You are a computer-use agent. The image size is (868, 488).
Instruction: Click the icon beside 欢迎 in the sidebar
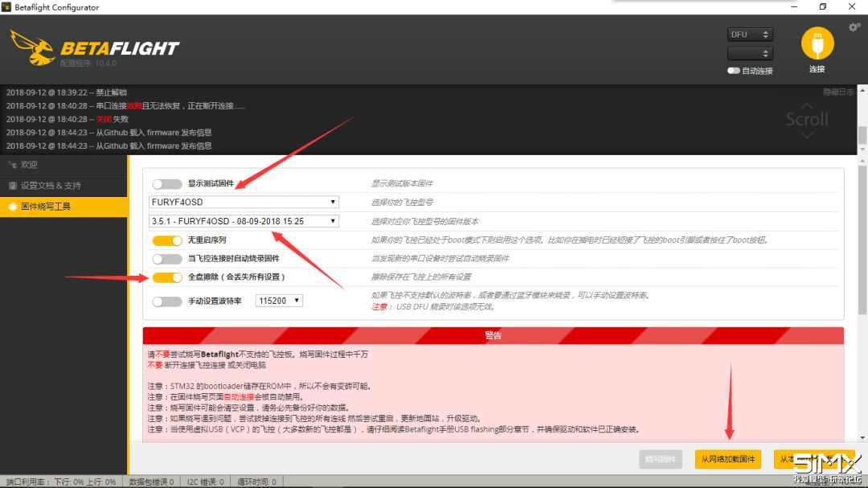pyautogui.click(x=12, y=165)
